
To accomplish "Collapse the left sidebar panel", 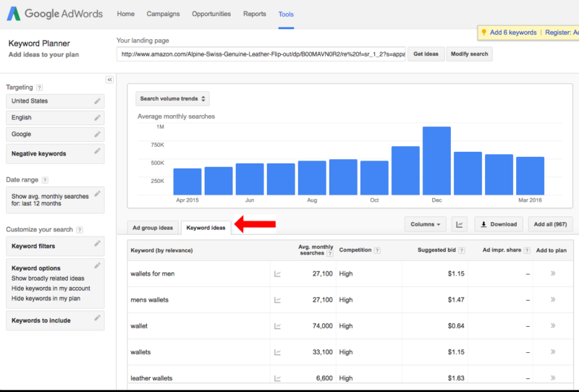I will [110, 80].
